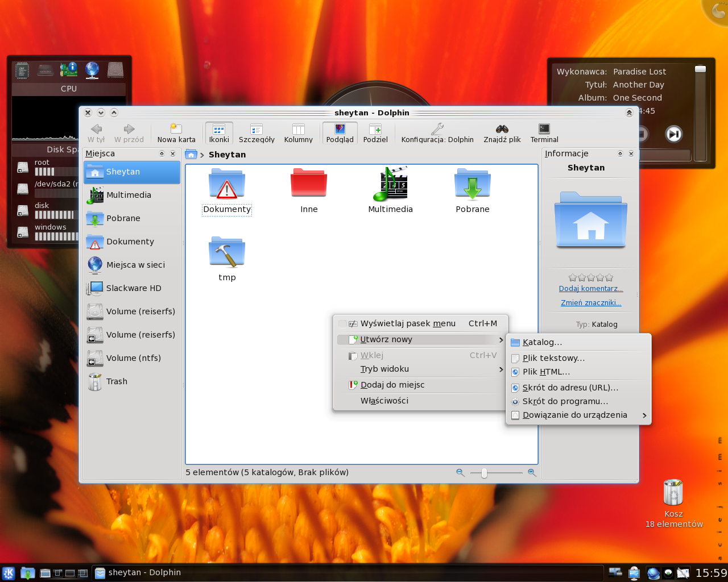Screen dimensions: 728x582
Task: Expand Dowiązanie do urządzenia submenu
Action: [578, 415]
